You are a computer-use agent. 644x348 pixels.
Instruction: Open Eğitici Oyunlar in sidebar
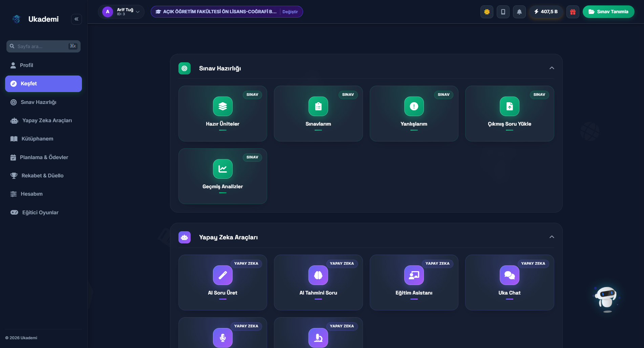tap(43, 213)
